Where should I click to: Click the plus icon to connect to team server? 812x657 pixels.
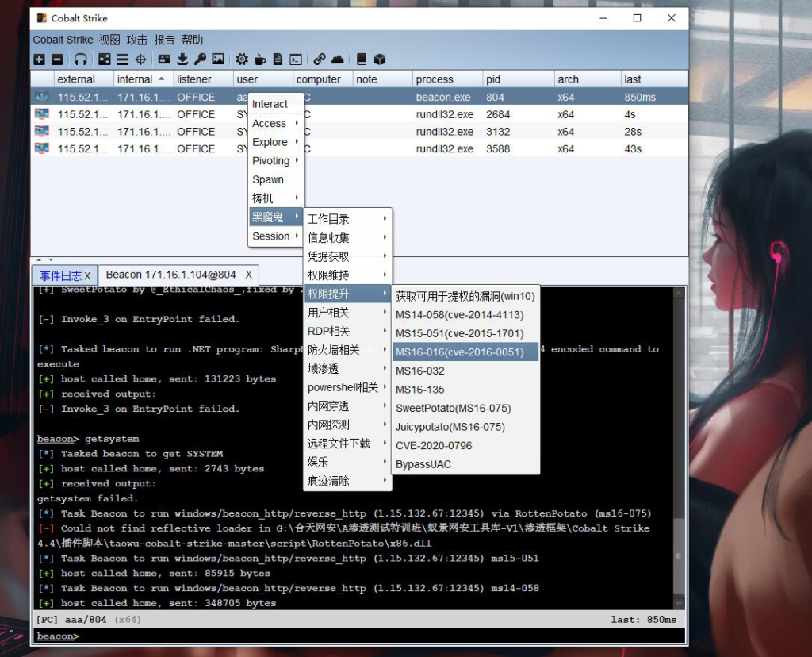coord(40,59)
